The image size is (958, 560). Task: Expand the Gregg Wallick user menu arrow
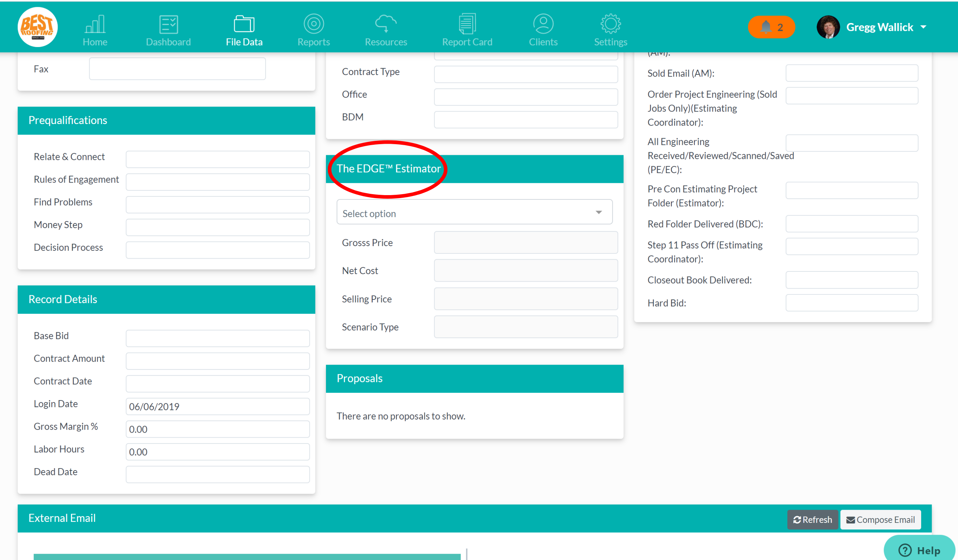click(923, 27)
